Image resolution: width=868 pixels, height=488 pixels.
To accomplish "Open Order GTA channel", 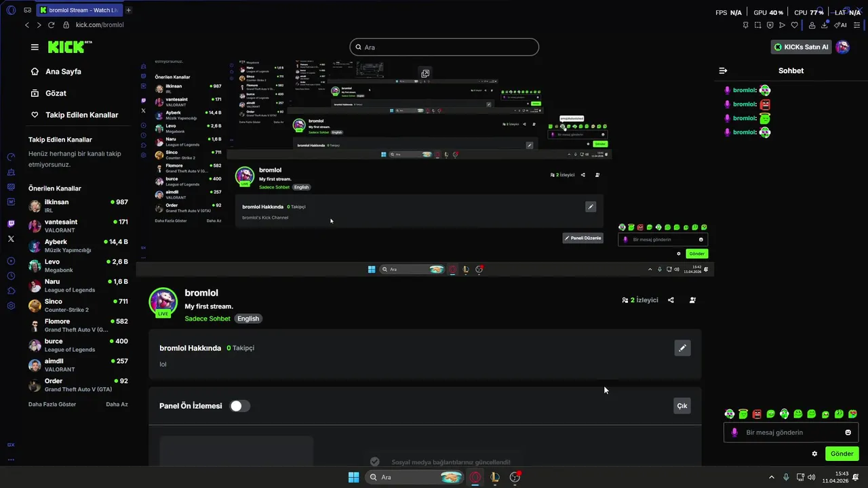I will [78, 385].
